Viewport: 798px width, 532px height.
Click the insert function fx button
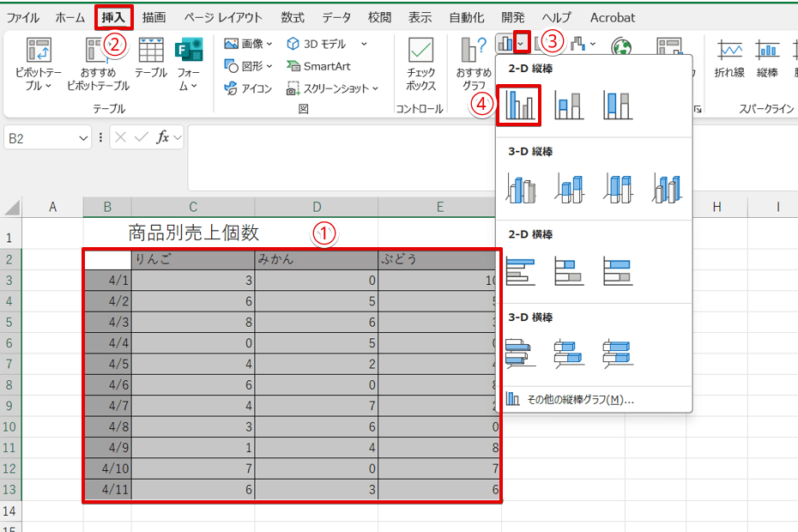coord(162,137)
